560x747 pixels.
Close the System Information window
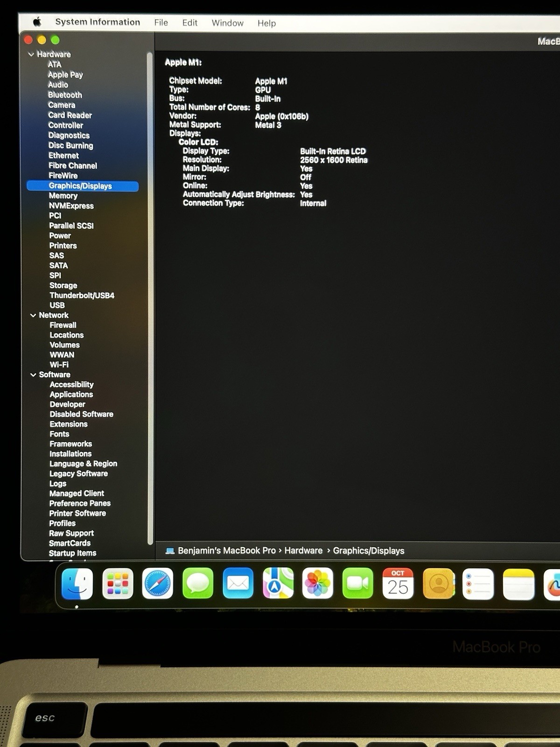coord(28,40)
